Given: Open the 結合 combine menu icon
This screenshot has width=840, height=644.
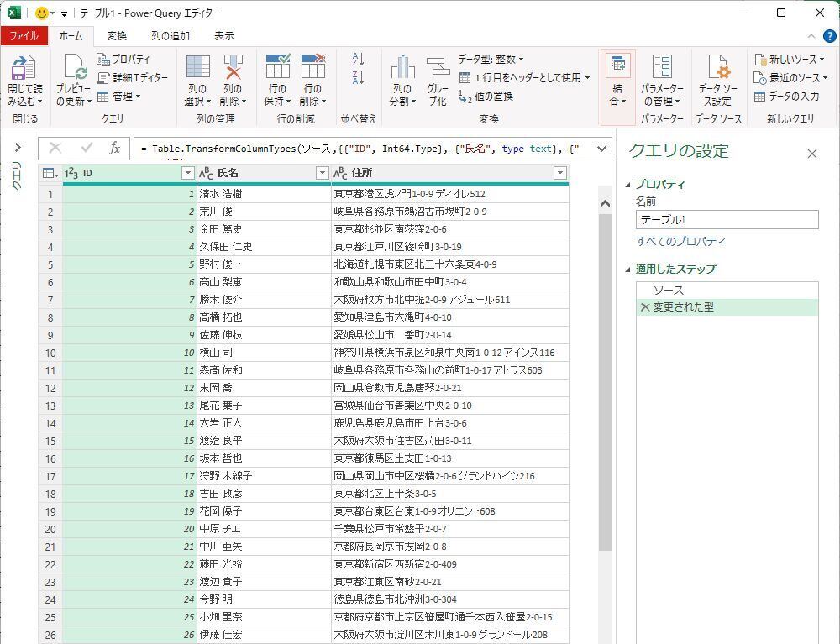Looking at the screenshot, I should point(617,66).
